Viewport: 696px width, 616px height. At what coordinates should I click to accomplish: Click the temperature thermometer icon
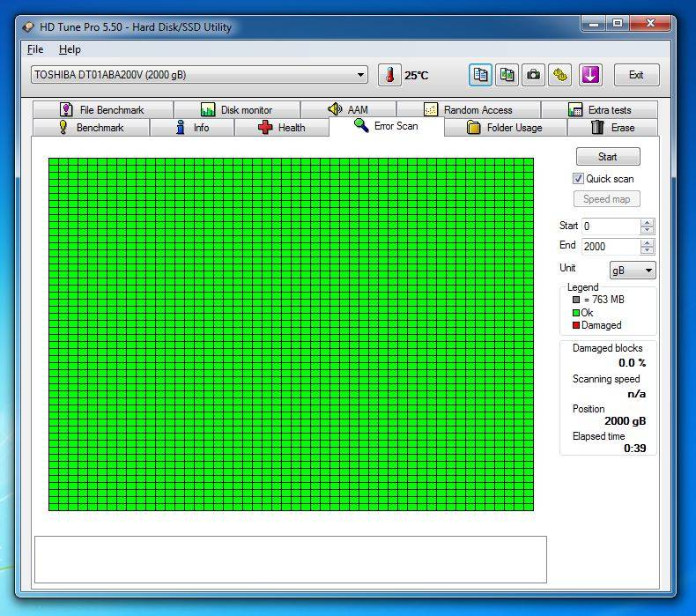(389, 75)
